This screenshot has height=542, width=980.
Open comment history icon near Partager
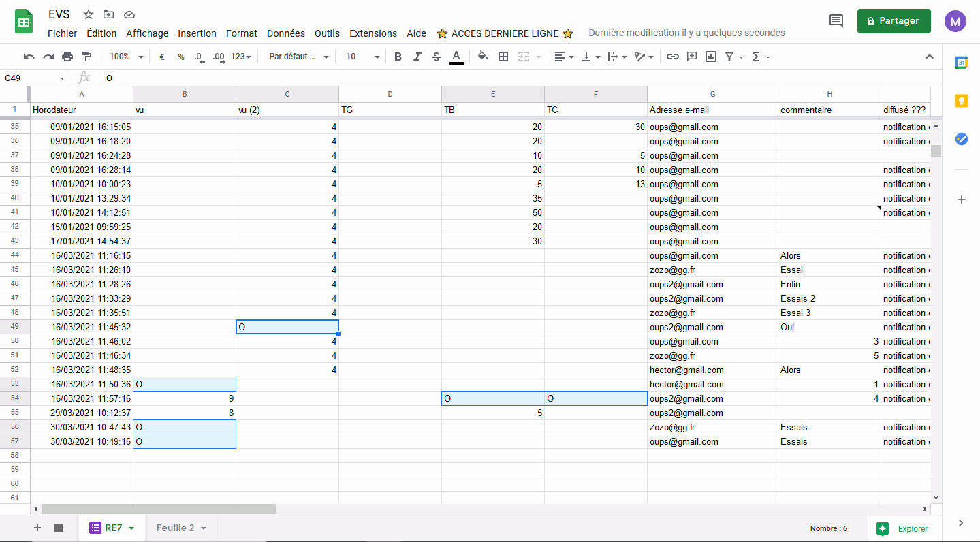pyautogui.click(x=836, y=21)
